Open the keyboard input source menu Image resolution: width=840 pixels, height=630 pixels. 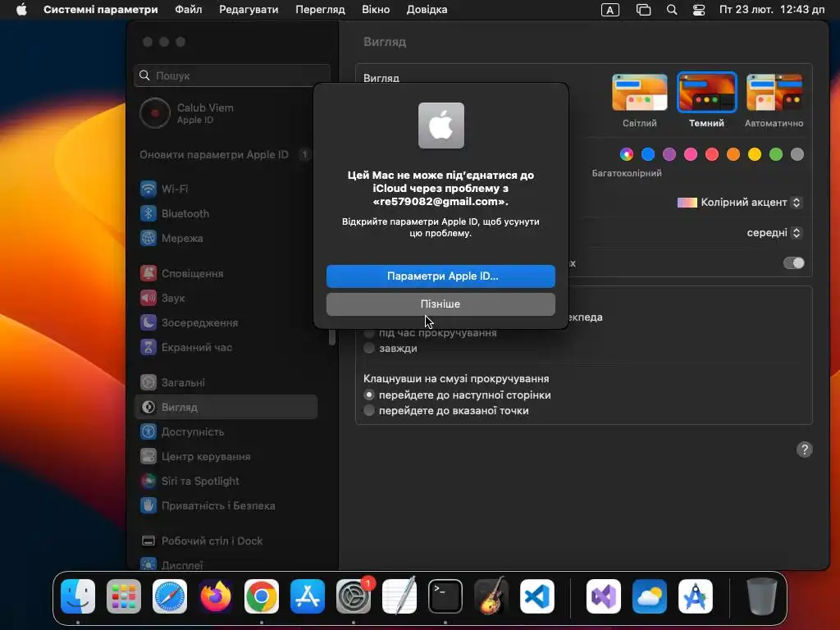tap(610, 10)
